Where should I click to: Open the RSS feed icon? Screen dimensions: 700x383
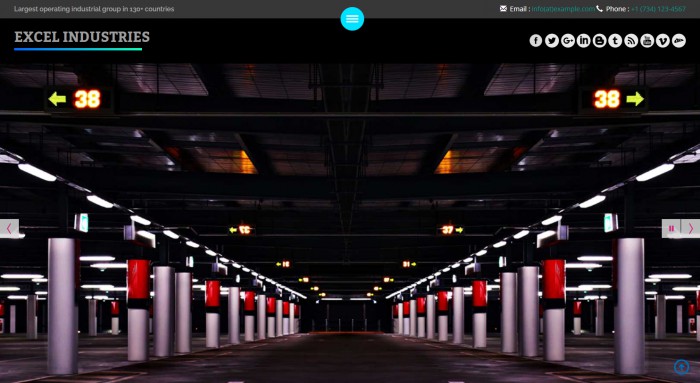pyautogui.click(x=631, y=41)
